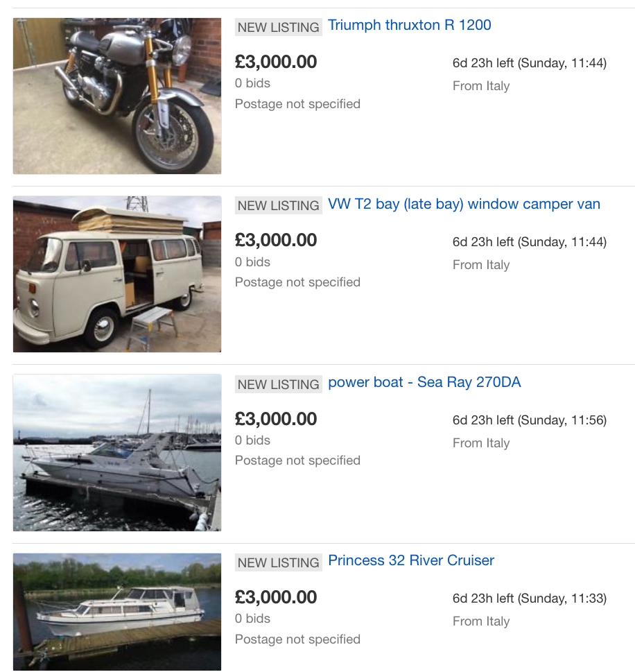Click the Princess cruiser's Sunday 11:33 time left
This screenshot has width=635, height=672.
(530, 598)
